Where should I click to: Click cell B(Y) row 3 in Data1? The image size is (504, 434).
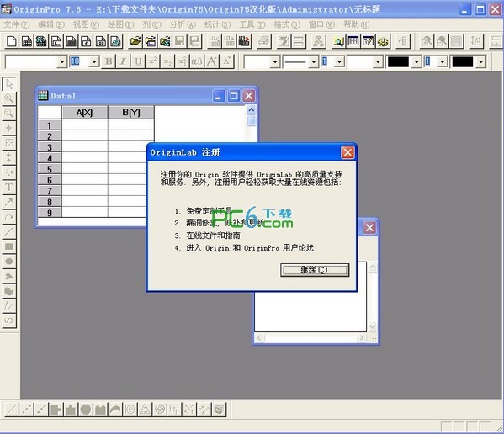(131, 147)
